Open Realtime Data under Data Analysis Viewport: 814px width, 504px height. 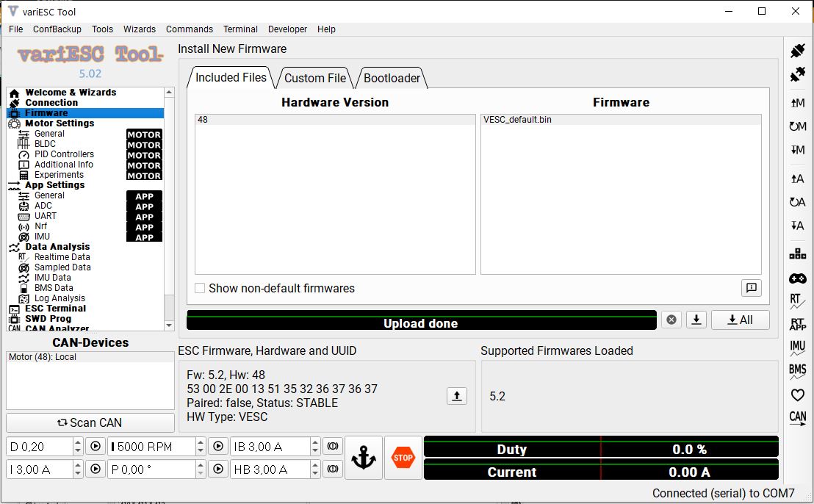pos(62,257)
